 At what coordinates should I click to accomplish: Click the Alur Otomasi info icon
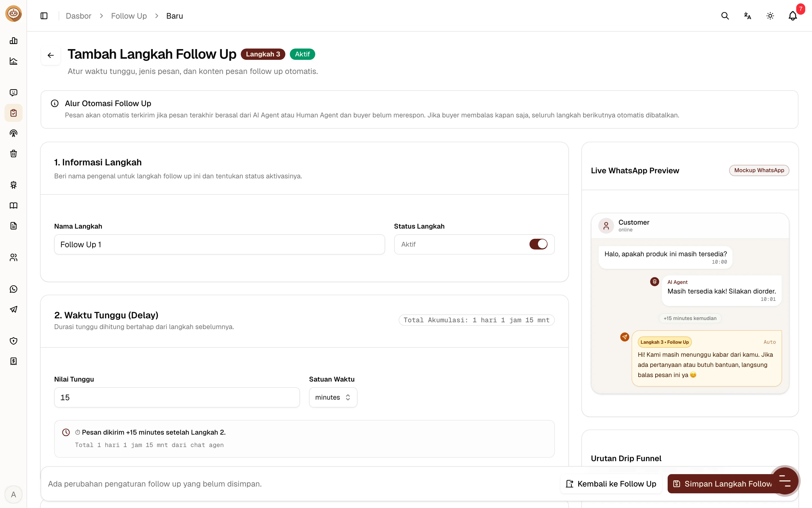point(54,103)
